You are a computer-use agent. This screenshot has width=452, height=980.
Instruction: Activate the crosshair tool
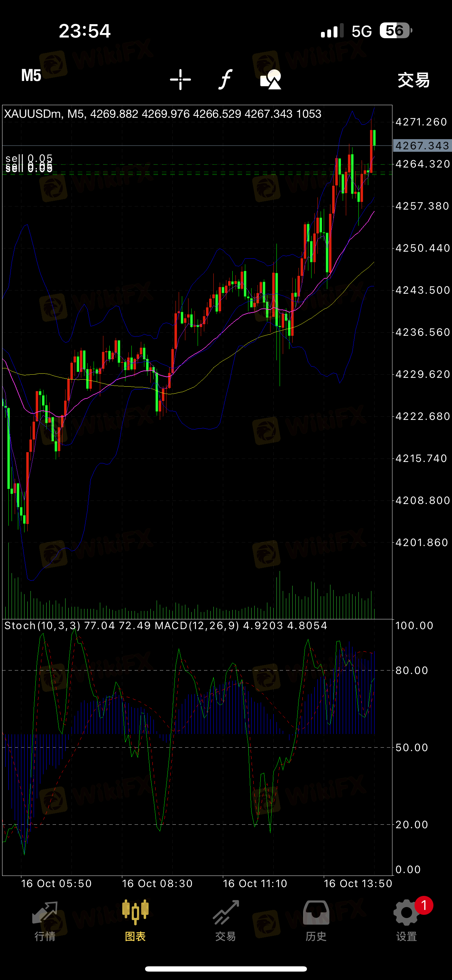coord(180,80)
